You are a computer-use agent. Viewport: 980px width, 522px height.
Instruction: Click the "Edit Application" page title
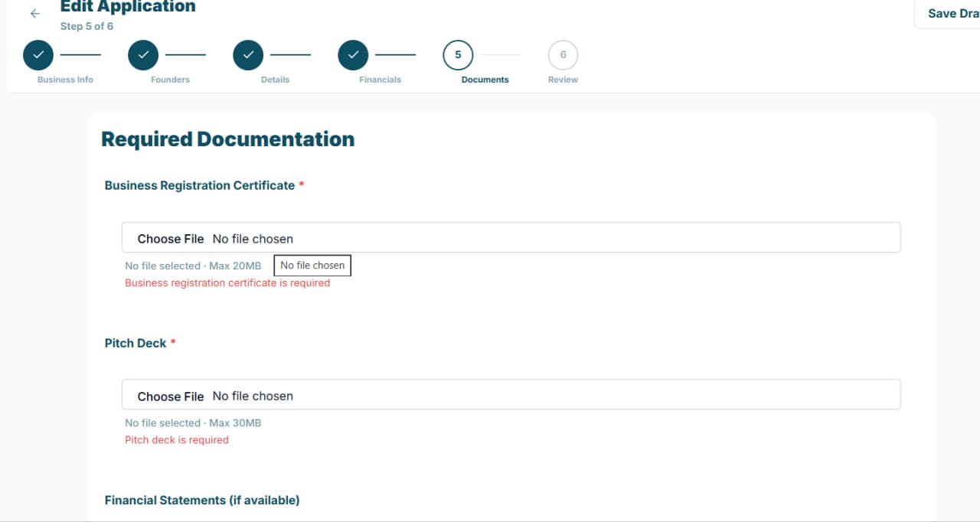coord(128,7)
